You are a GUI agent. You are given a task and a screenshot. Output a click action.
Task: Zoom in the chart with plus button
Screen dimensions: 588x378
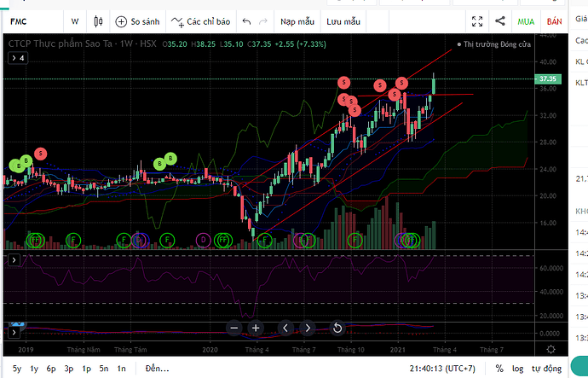pos(256,328)
